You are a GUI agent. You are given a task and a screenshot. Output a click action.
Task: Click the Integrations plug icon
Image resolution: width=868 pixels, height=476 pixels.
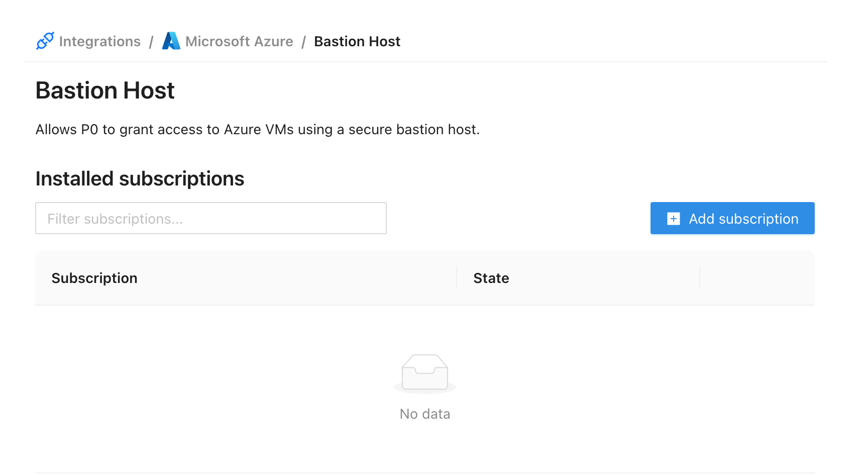point(45,41)
